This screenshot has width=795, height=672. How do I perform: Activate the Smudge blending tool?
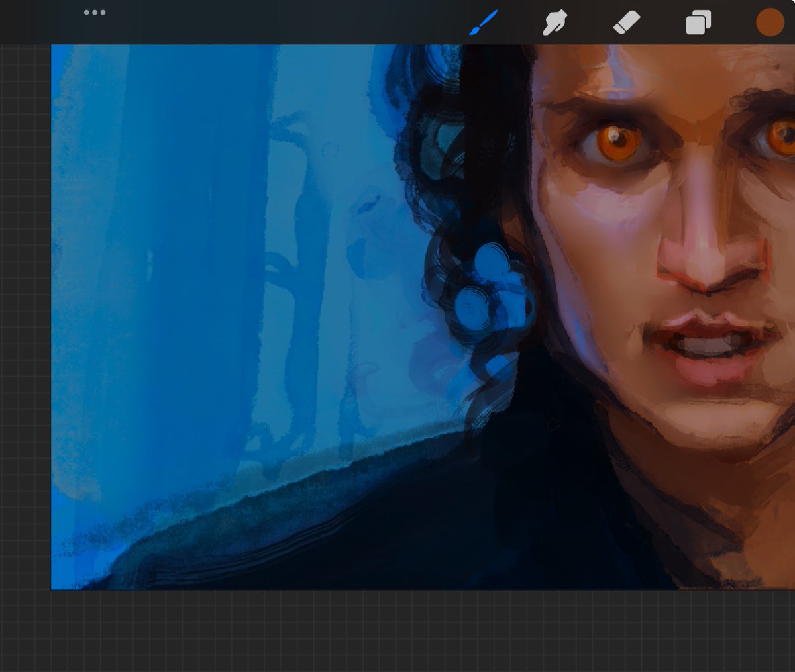click(555, 22)
